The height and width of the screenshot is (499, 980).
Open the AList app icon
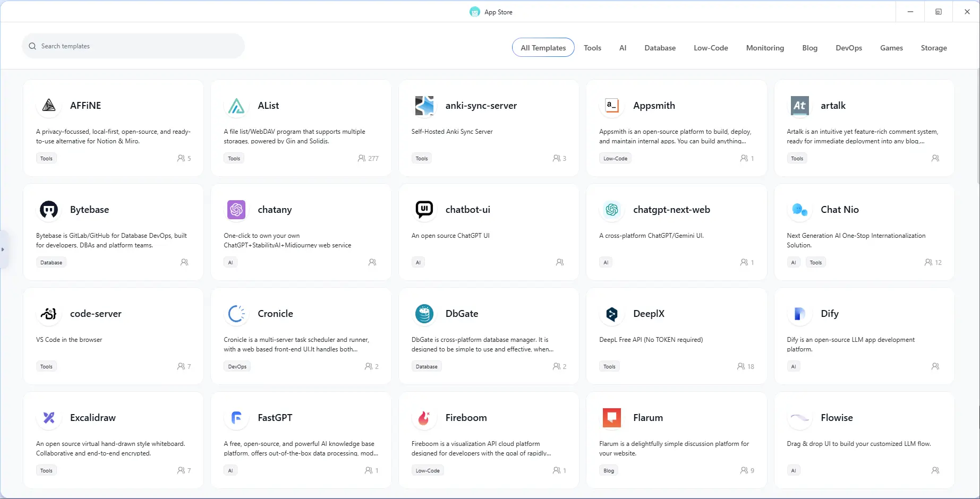236,106
